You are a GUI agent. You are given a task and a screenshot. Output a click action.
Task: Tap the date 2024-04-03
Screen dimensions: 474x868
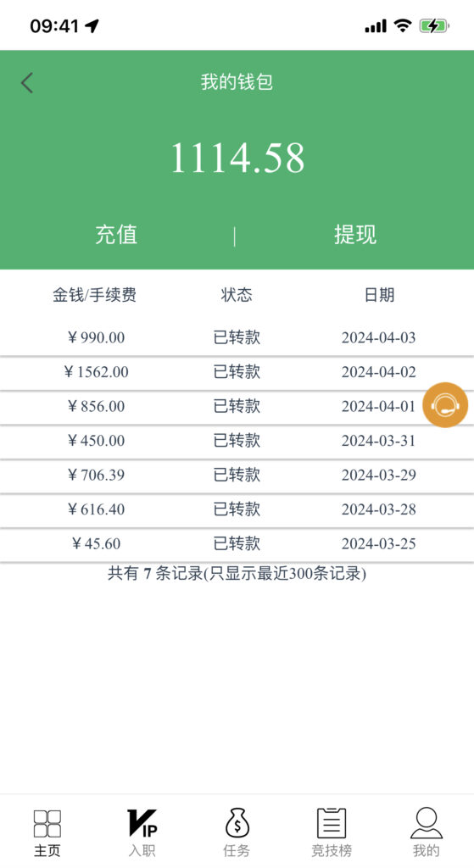click(x=379, y=337)
